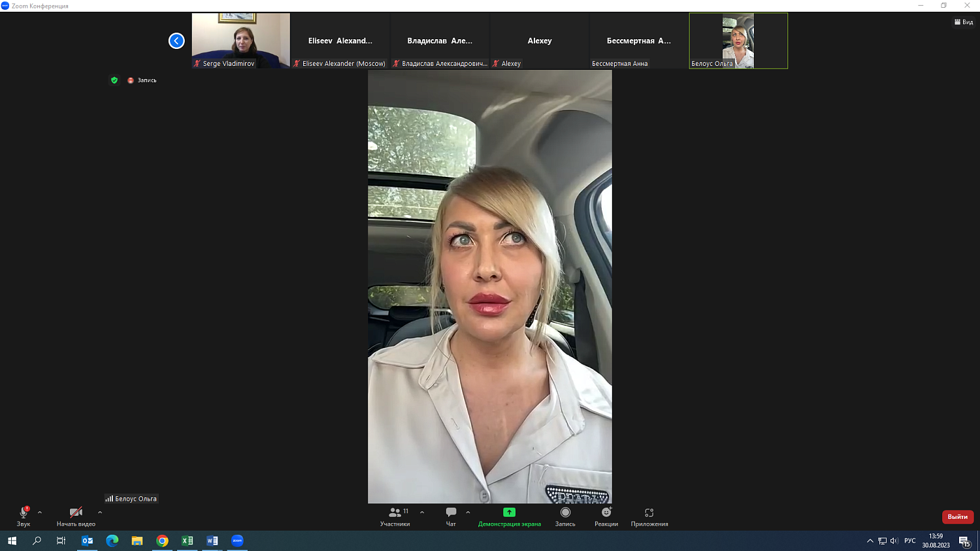The height and width of the screenshot is (551, 980).
Task: Open Outlook from the taskbar
Action: pos(87,541)
